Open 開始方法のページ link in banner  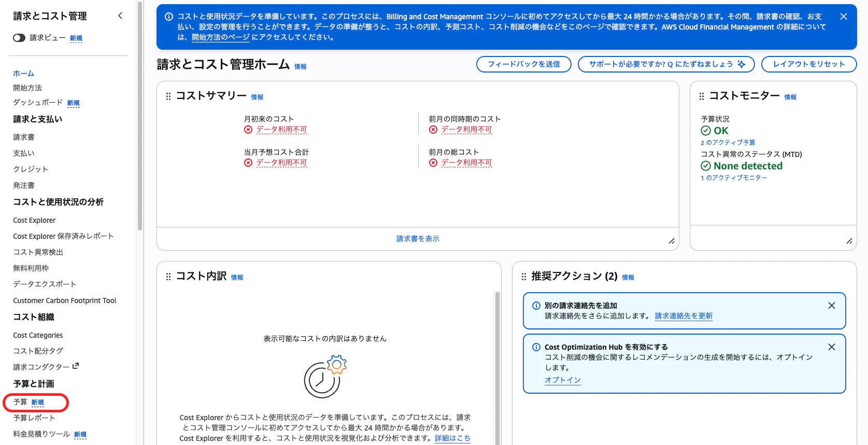(220, 37)
